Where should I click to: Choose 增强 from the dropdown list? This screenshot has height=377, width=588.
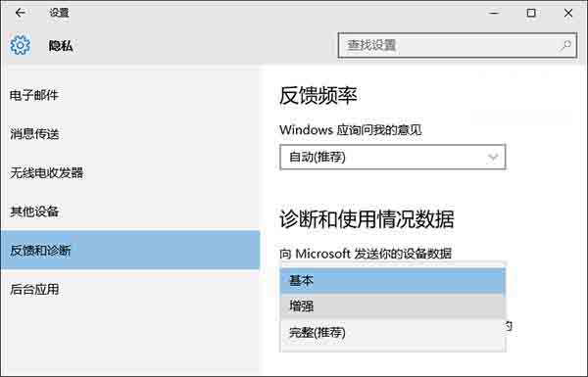point(393,306)
